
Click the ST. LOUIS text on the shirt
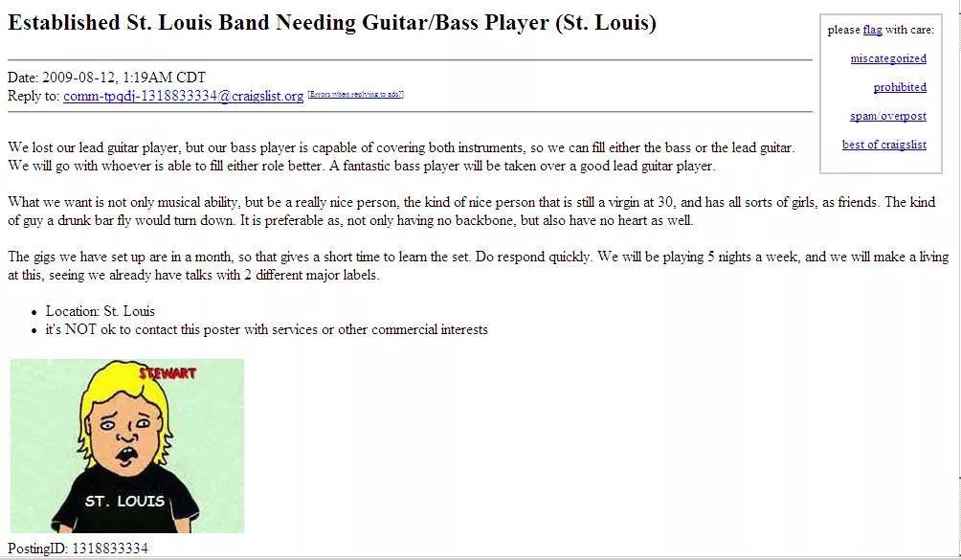[x=124, y=502]
